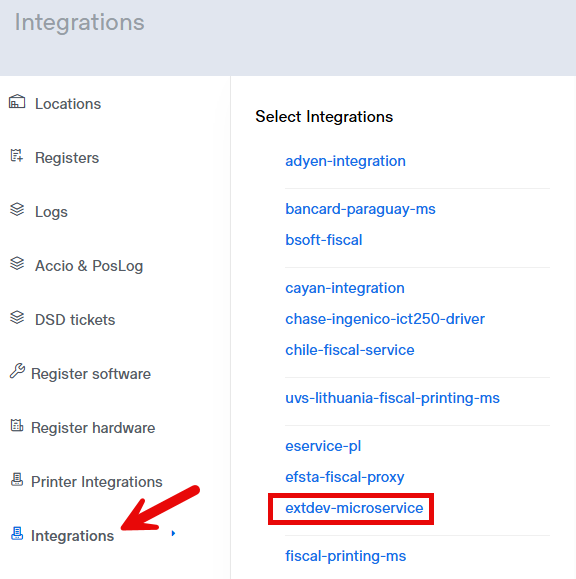The image size is (576, 579).
Task: Click the Accio & PosLog layers icon
Action: 17,263
